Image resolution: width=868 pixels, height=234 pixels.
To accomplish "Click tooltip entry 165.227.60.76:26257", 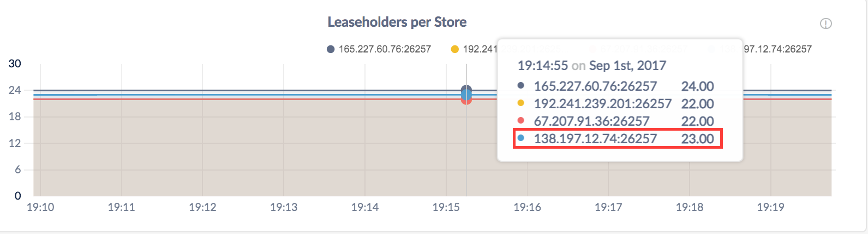I will pos(595,86).
